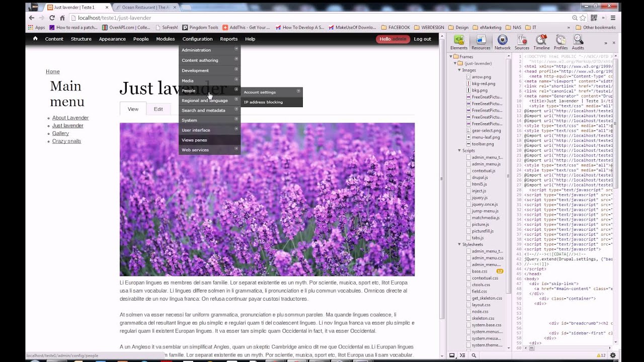Open the Timeline panel in DevTools
644x362 pixels.
point(541,42)
